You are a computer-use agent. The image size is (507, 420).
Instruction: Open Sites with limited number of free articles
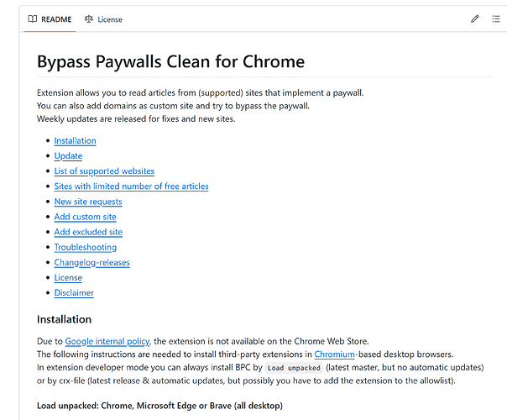[x=131, y=186]
